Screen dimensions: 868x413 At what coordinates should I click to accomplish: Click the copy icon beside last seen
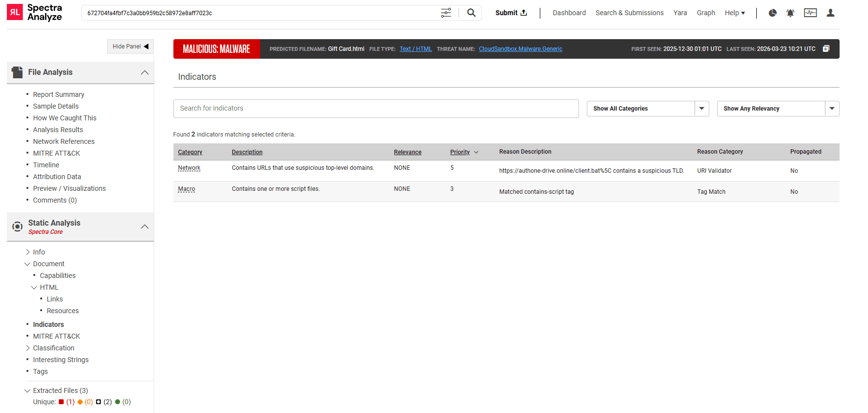[826, 49]
